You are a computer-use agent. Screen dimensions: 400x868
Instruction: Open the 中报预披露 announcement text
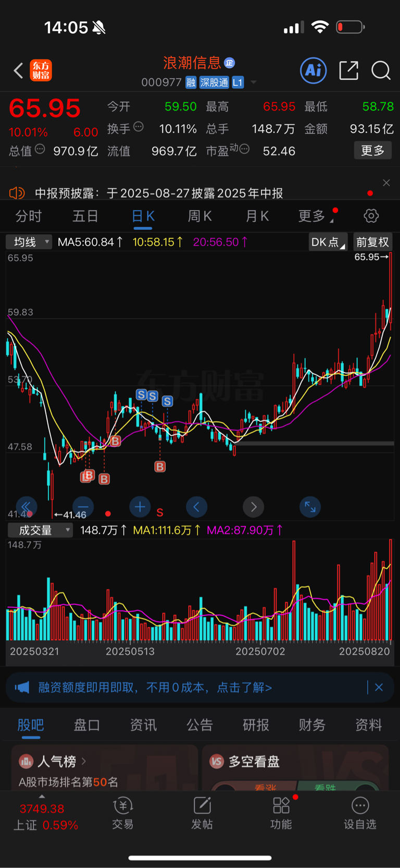[159, 193]
